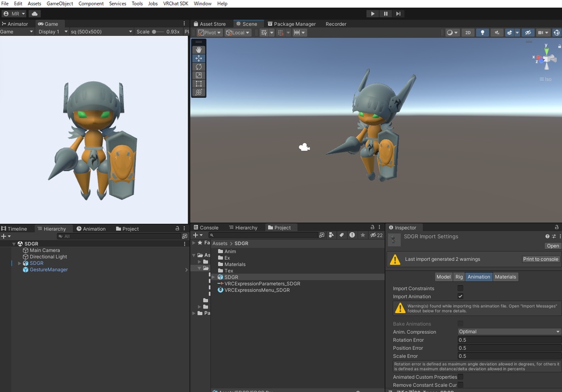Open the Anim. Compression dropdown
The height and width of the screenshot is (392, 562).
point(509,332)
